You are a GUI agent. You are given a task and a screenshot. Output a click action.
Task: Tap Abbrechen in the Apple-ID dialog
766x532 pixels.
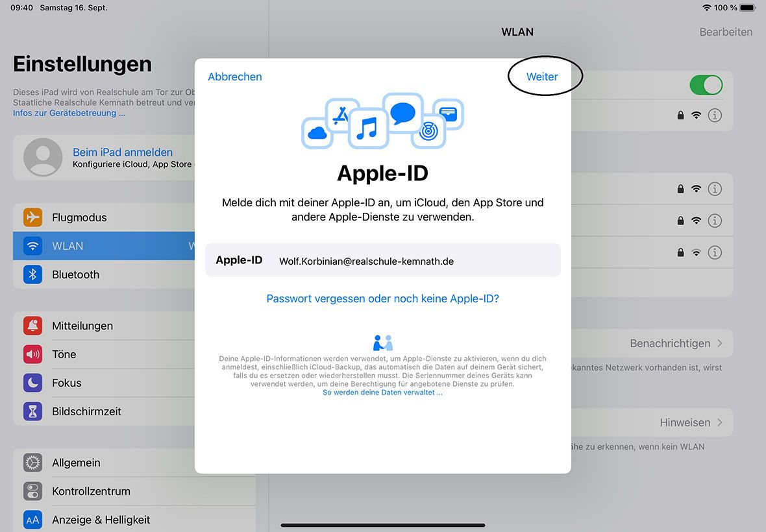click(x=235, y=77)
